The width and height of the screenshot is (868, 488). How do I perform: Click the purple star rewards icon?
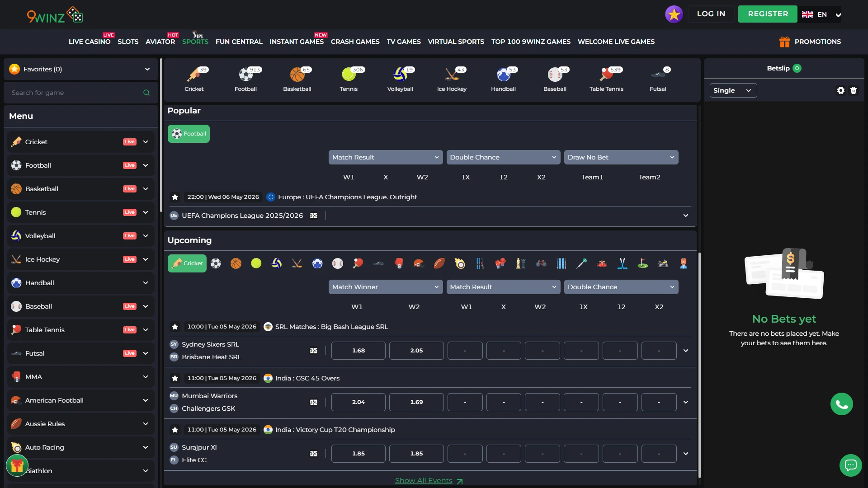point(674,14)
